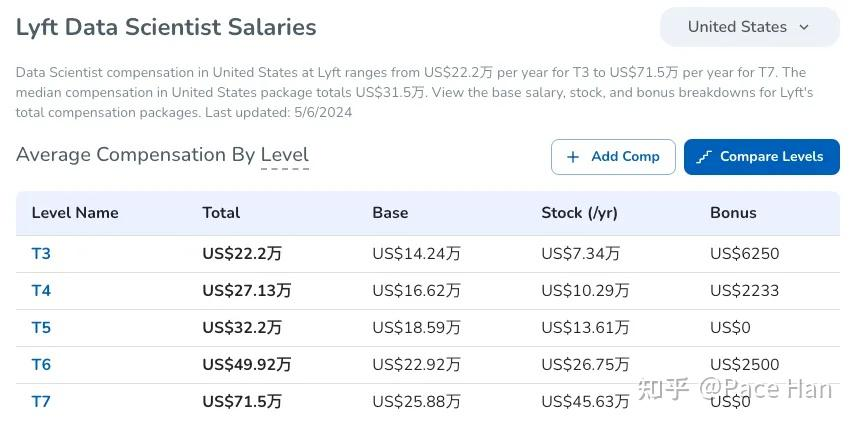The image size is (854, 423).
Task: Open the T7 level link
Action: click(41, 401)
